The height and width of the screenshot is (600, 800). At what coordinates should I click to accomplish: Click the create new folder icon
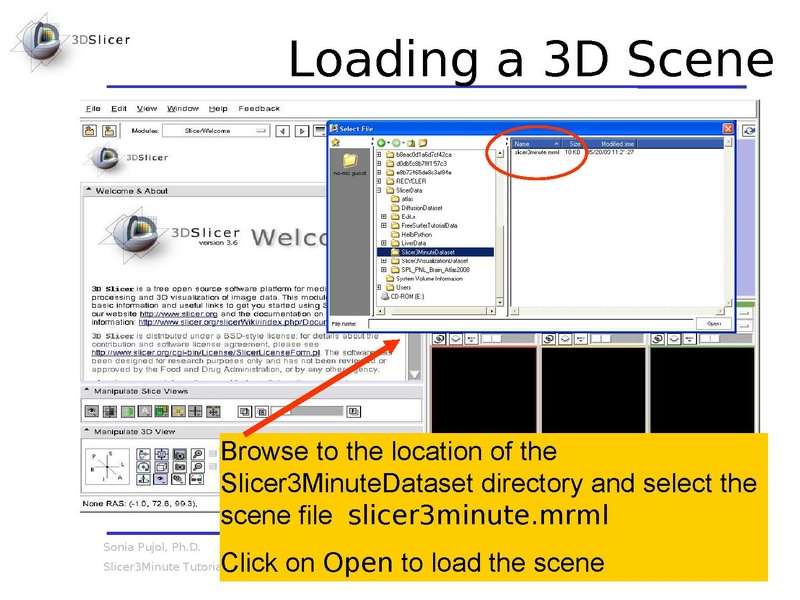point(424,142)
